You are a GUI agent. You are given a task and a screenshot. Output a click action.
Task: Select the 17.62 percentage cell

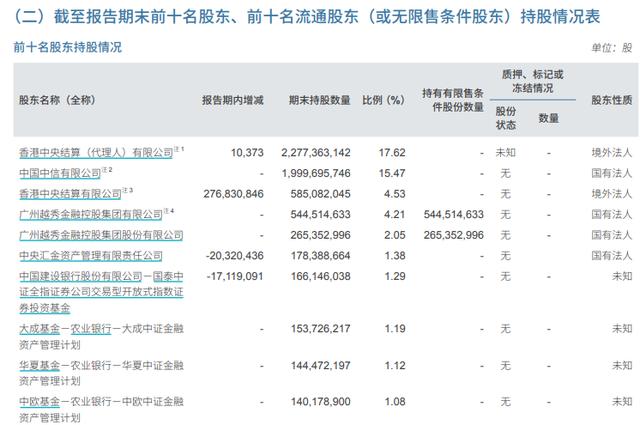pos(391,153)
